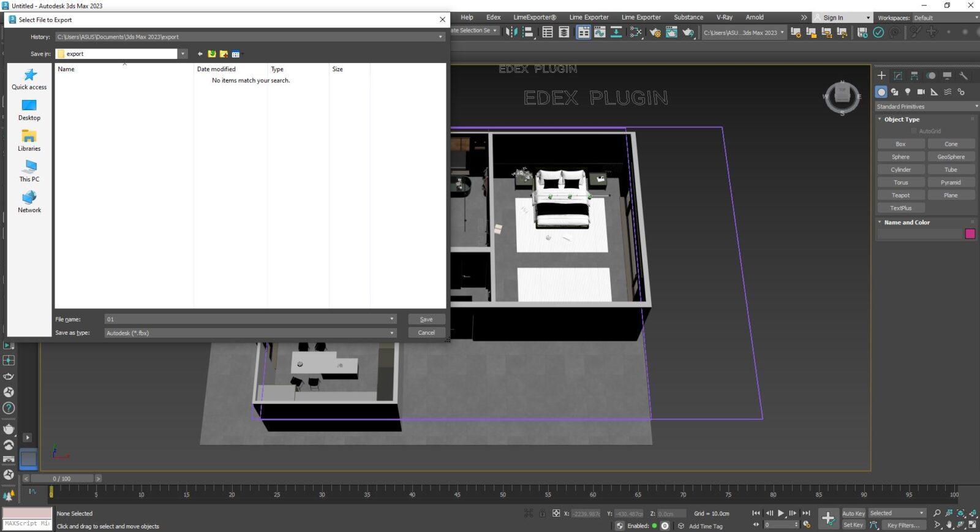Create new folder in export dialog

(x=224, y=54)
